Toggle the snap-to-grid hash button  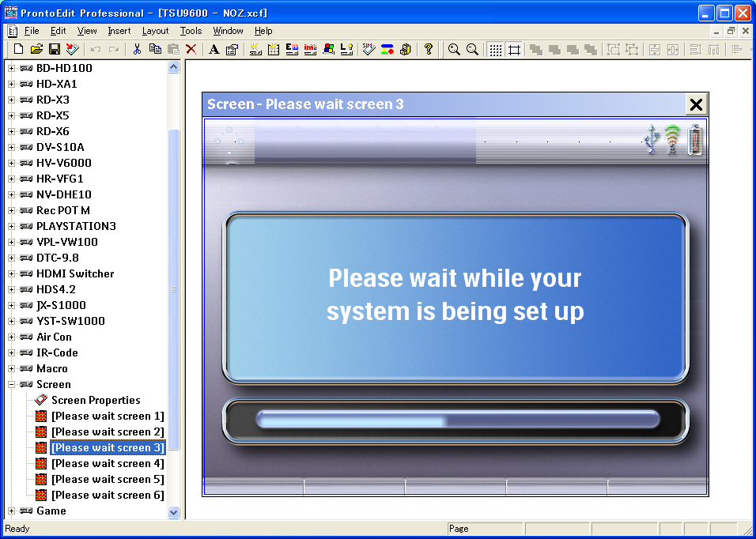coord(514,49)
